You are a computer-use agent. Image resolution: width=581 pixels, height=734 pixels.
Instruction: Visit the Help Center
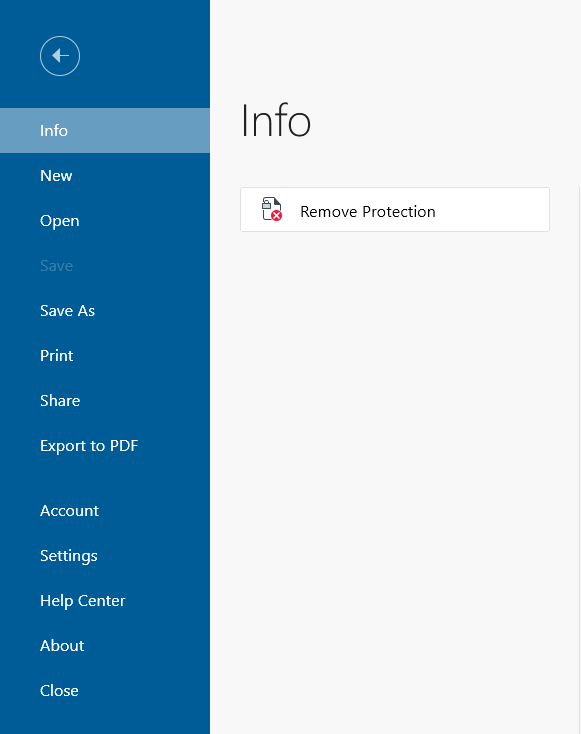click(105, 600)
